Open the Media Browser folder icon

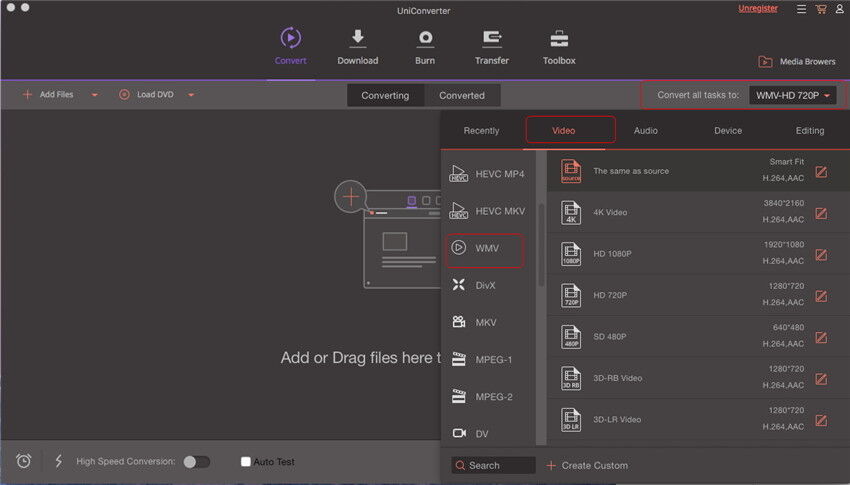765,62
